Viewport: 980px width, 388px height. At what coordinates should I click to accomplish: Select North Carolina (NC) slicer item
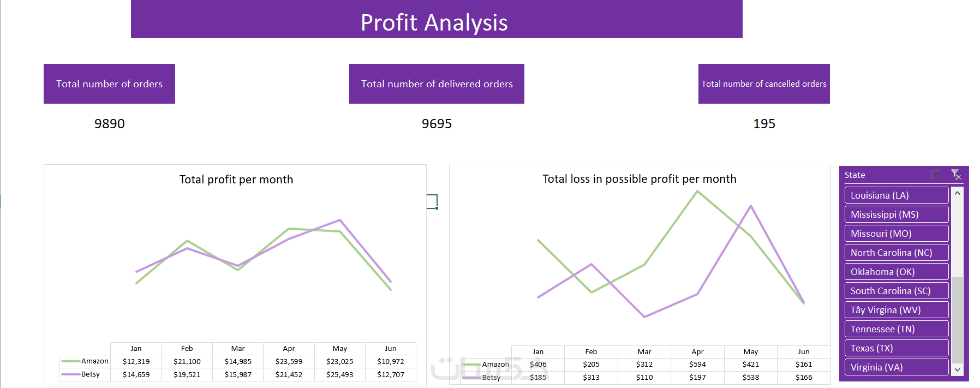coord(896,253)
